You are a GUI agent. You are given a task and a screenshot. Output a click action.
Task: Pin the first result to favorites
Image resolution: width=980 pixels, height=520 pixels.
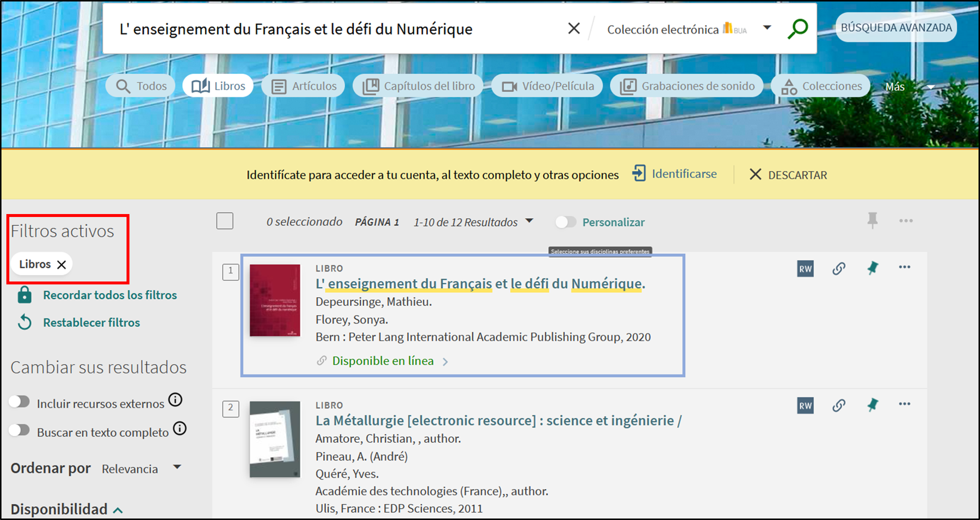click(872, 268)
